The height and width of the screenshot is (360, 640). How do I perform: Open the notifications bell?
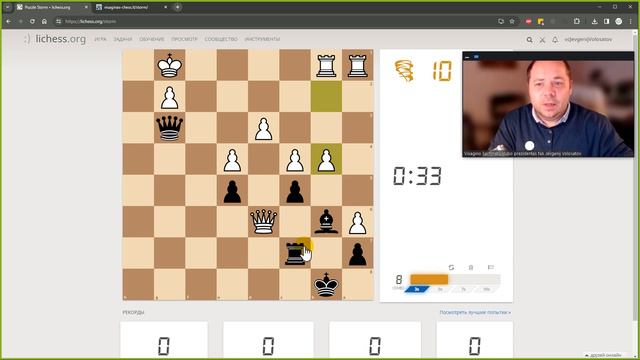555,40
